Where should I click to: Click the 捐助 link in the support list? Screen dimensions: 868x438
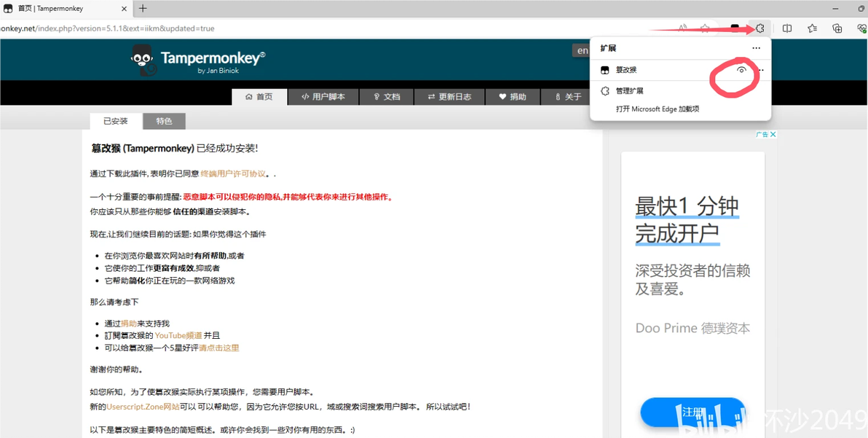(x=128, y=324)
